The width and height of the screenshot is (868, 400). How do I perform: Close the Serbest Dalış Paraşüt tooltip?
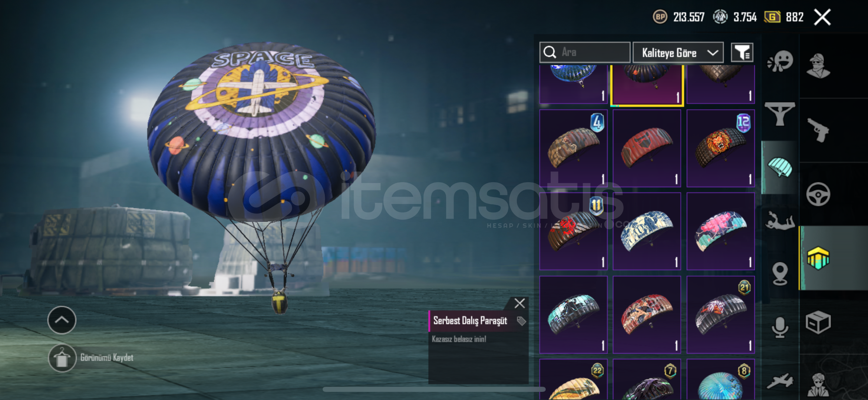click(x=519, y=303)
